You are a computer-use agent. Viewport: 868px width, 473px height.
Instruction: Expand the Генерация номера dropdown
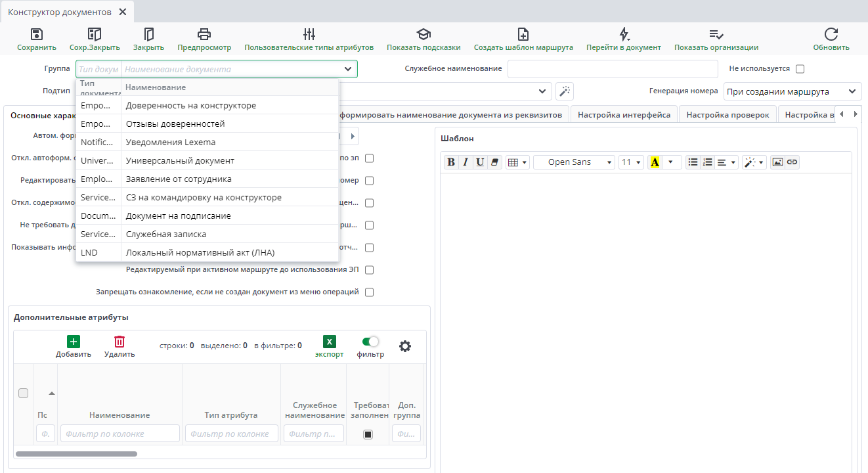(x=792, y=91)
